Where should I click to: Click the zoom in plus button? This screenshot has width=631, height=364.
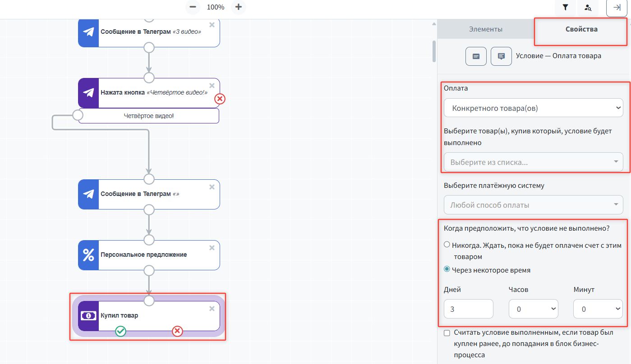pos(239,7)
